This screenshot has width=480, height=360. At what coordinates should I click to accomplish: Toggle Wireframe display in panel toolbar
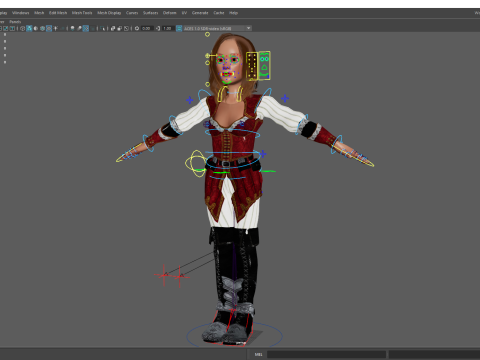pyautogui.click(x=22, y=28)
